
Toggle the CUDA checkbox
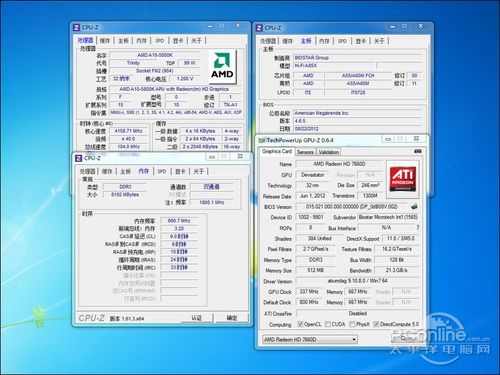pyautogui.click(x=328, y=324)
